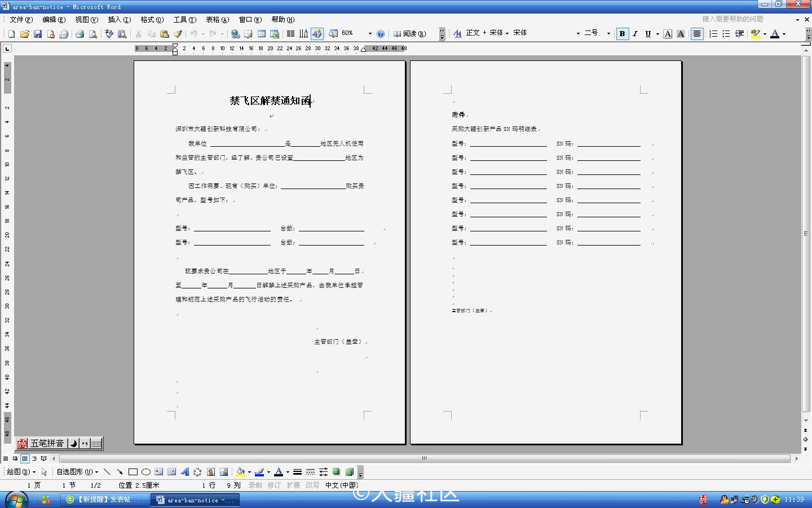Insert Clip Art from Drawing toolbar
The width and height of the screenshot is (812, 508).
pos(211,472)
